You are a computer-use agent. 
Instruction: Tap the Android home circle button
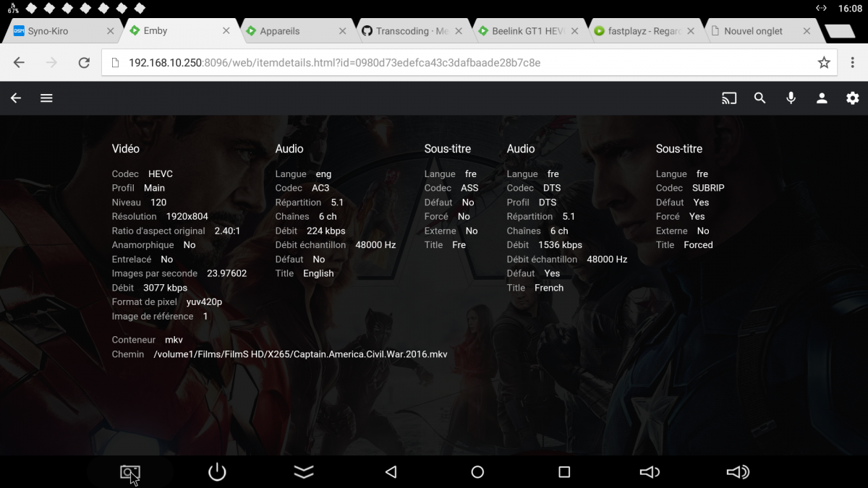tap(477, 472)
